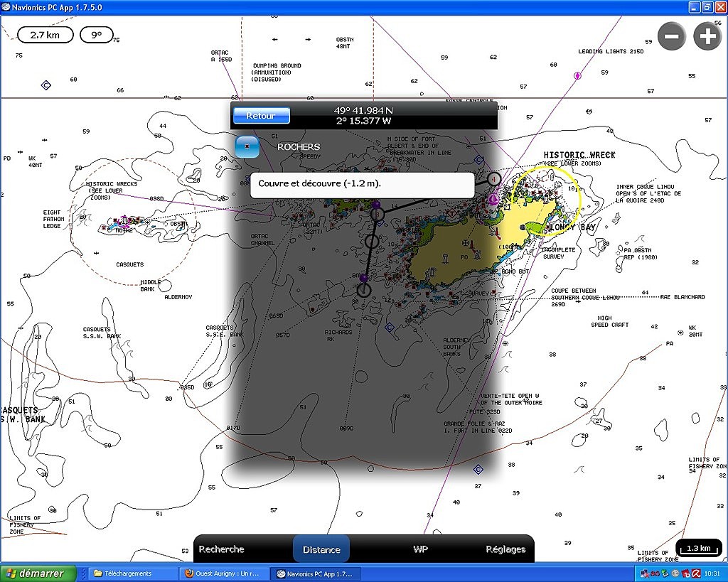Click the purple sailboat marker below waypoint 4
This screenshot has height=582, width=728.
(494, 199)
